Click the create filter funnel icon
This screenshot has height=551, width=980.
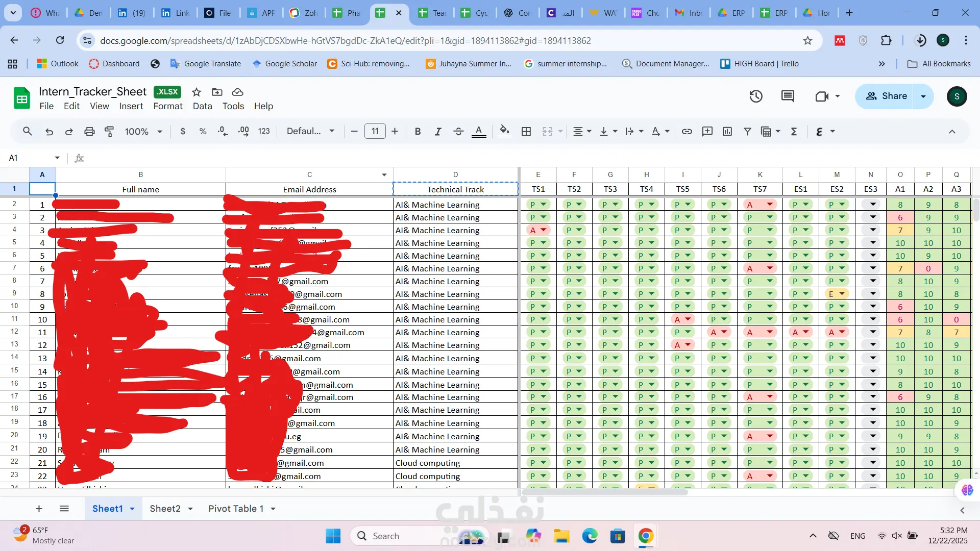point(747,132)
